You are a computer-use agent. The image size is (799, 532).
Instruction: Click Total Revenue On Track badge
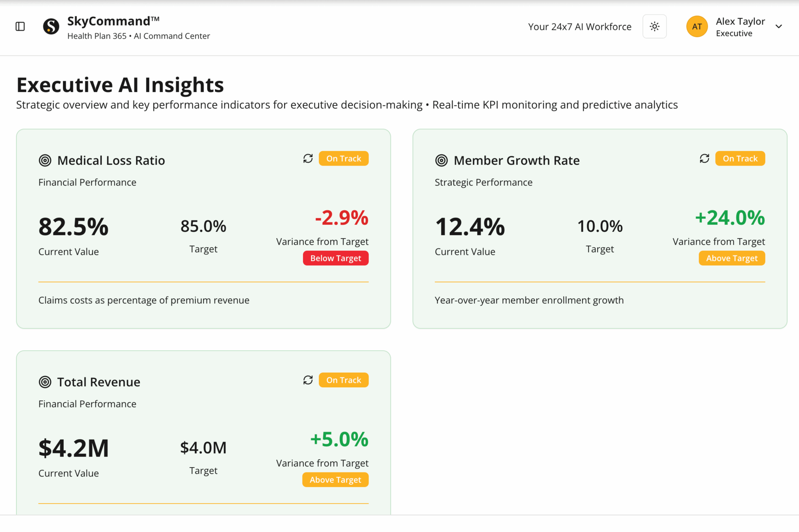coord(343,380)
